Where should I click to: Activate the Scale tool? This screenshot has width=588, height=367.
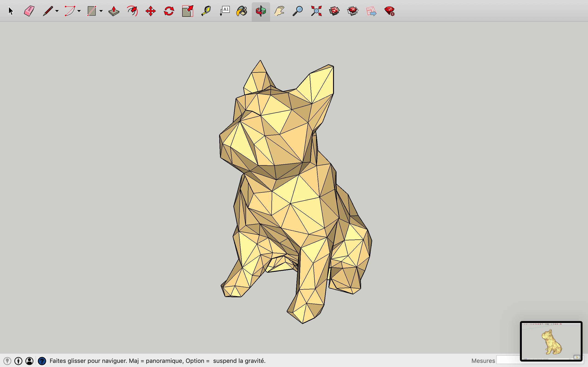click(x=187, y=11)
